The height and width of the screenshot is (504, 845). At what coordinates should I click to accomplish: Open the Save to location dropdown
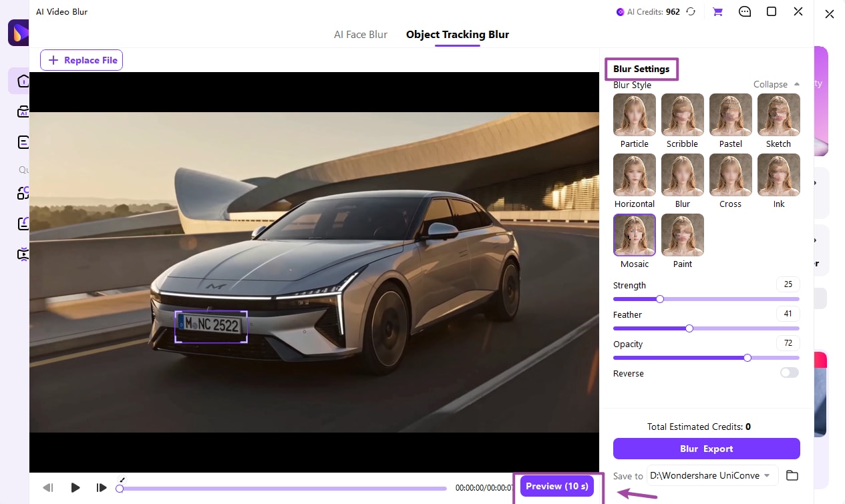[711, 475]
